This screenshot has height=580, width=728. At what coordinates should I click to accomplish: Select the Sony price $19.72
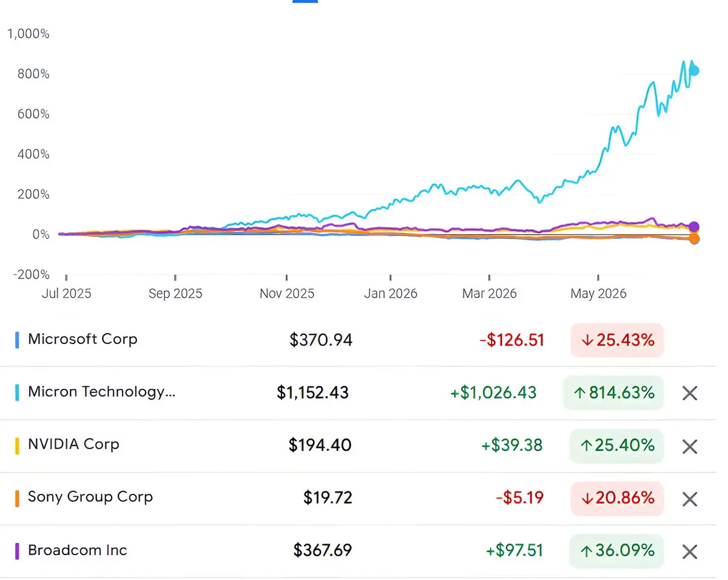click(328, 499)
